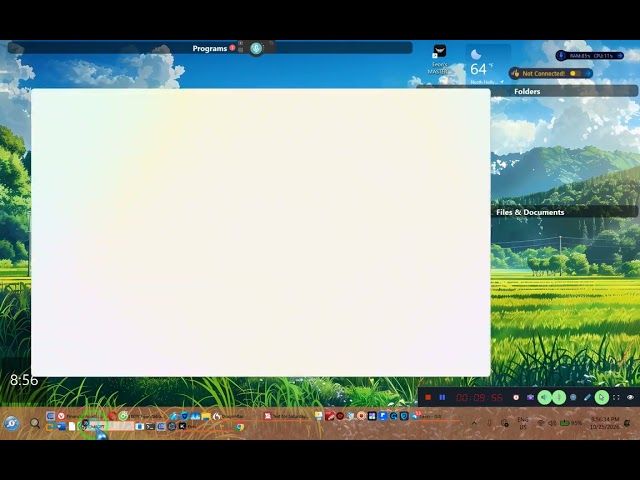
Task: Stop the screen recording with the red square
Action: (x=428, y=397)
